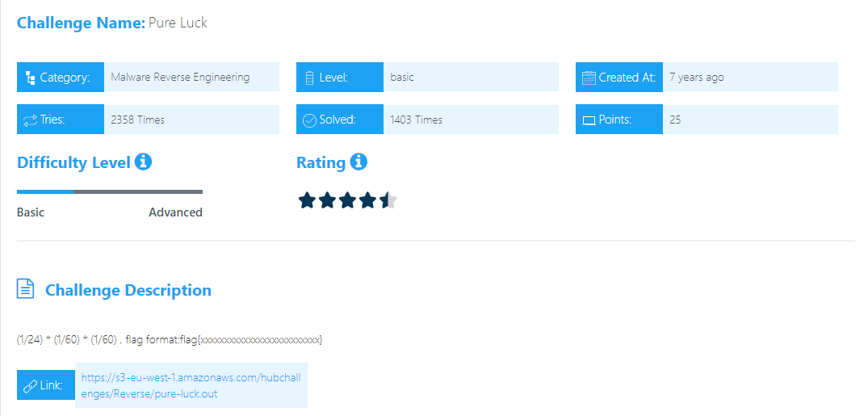Click the Challenge Description document icon
Screen dimensions: 868x416
26,288
